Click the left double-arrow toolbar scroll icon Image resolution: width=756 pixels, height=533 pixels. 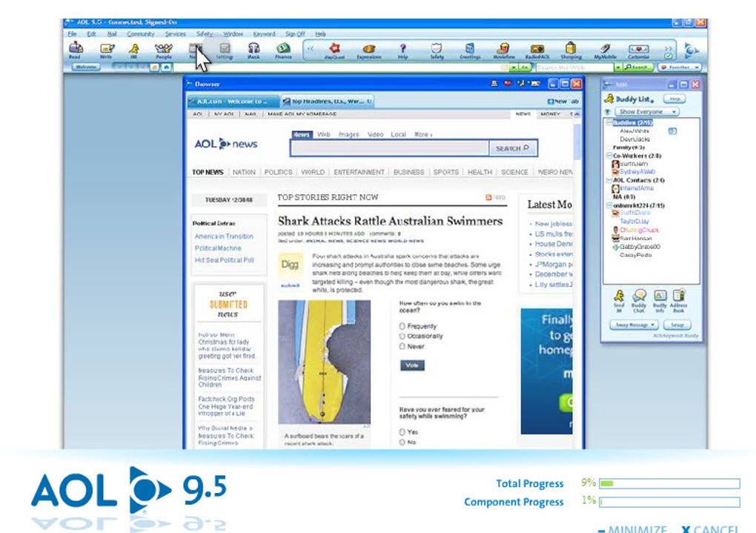point(311,48)
